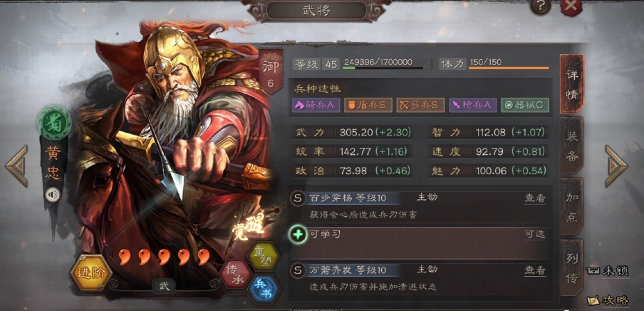Expand the 可选 selectable skill slot
The image size is (644, 311).
click(535, 235)
